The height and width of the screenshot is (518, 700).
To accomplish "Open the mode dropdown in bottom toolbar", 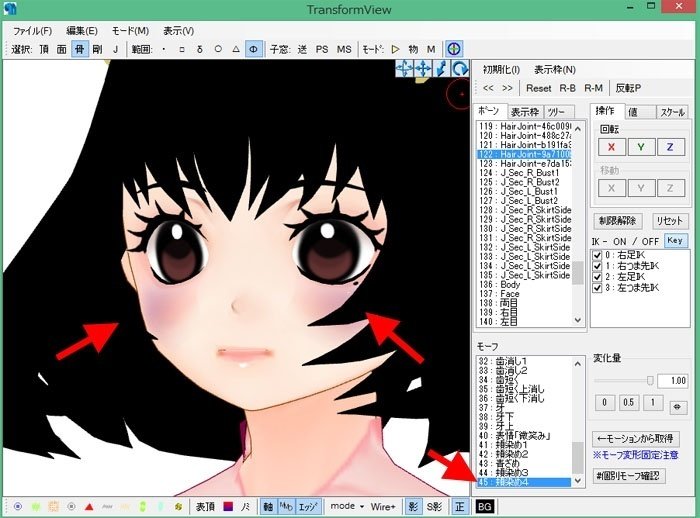I will pos(347,506).
